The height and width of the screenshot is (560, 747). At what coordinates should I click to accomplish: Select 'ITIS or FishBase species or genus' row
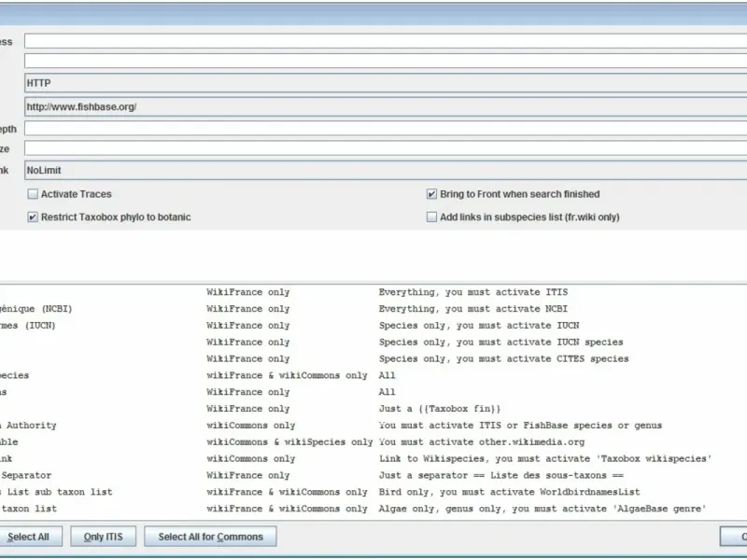[373, 426]
